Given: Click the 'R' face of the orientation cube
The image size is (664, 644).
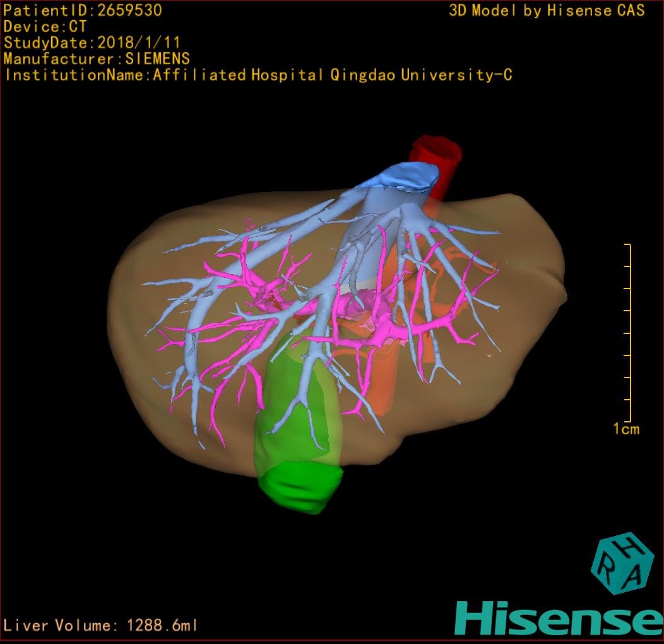Looking at the screenshot, I should [606, 567].
